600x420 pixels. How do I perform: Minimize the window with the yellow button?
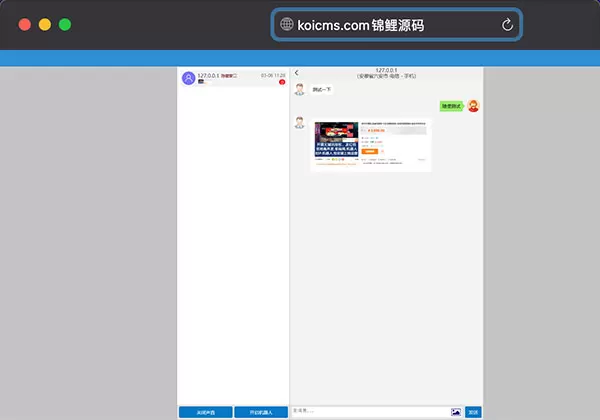(45, 24)
